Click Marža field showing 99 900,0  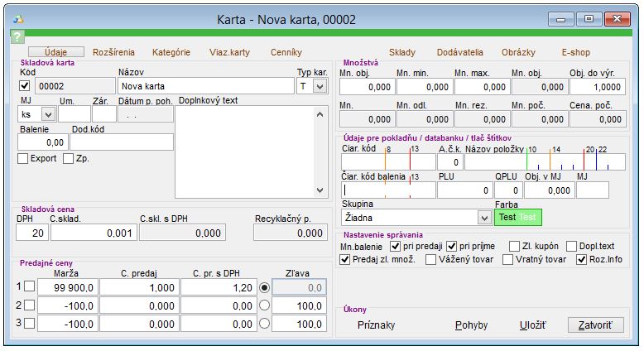[x=68, y=287]
